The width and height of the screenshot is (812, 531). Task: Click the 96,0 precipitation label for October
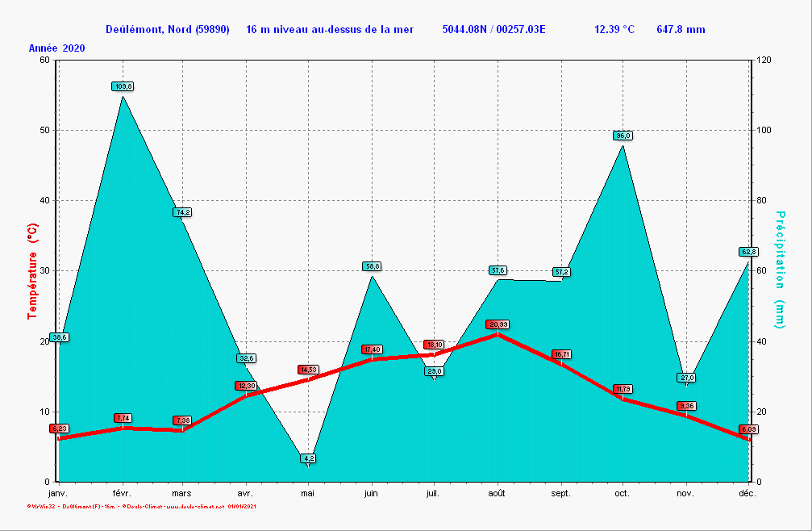pyautogui.click(x=623, y=136)
